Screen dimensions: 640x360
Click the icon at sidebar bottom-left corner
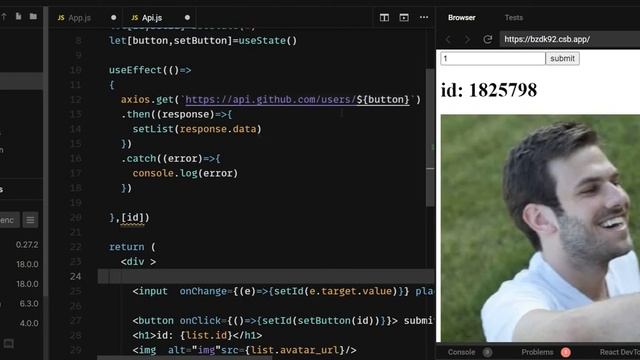pyautogui.click(x=8, y=344)
